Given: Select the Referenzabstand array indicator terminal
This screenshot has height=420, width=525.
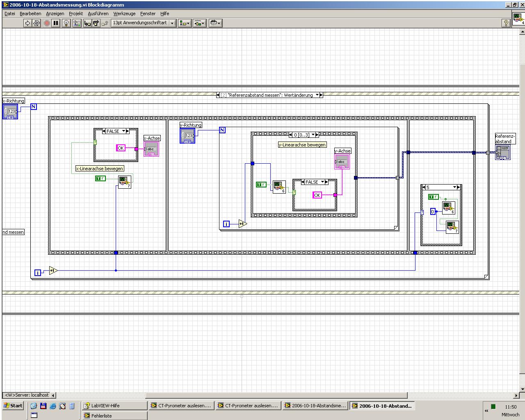Looking at the screenshot, I should 503,152.
